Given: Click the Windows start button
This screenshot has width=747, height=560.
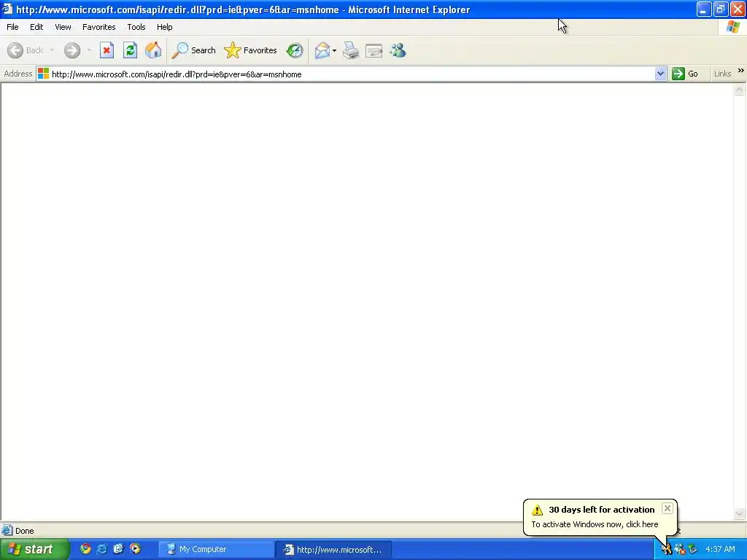Looking at the screenshot, I should (34, 549).
